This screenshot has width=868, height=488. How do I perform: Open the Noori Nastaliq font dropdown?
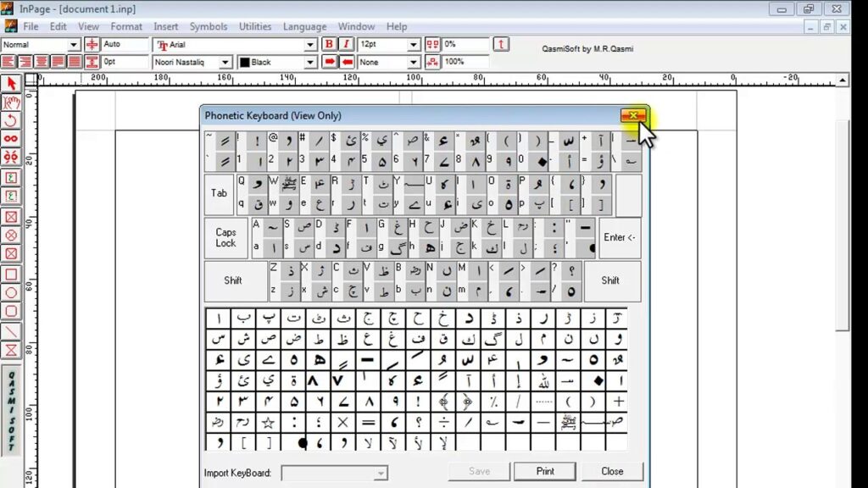[225, 61]
